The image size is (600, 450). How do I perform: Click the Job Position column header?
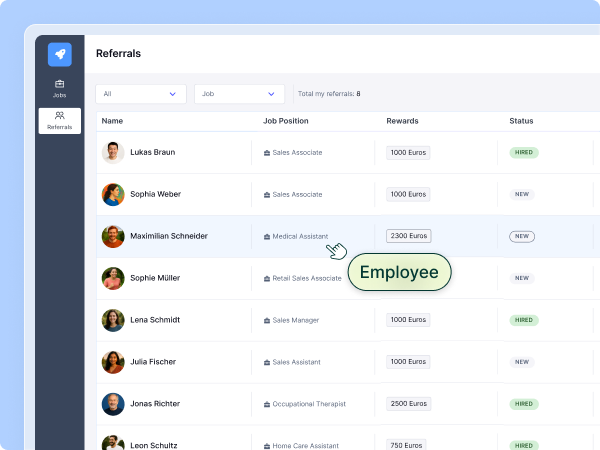(x=286, y=121)
